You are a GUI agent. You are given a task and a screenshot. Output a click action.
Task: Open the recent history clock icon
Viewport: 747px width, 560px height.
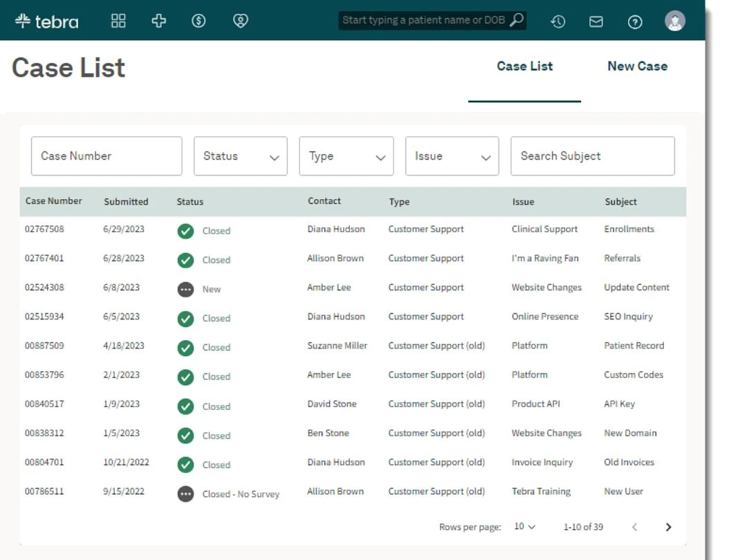(558, 21)
